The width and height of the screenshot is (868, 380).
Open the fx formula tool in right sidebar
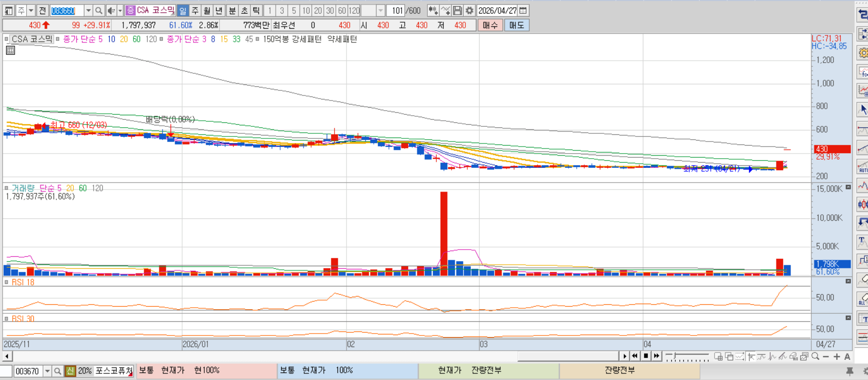862,72
